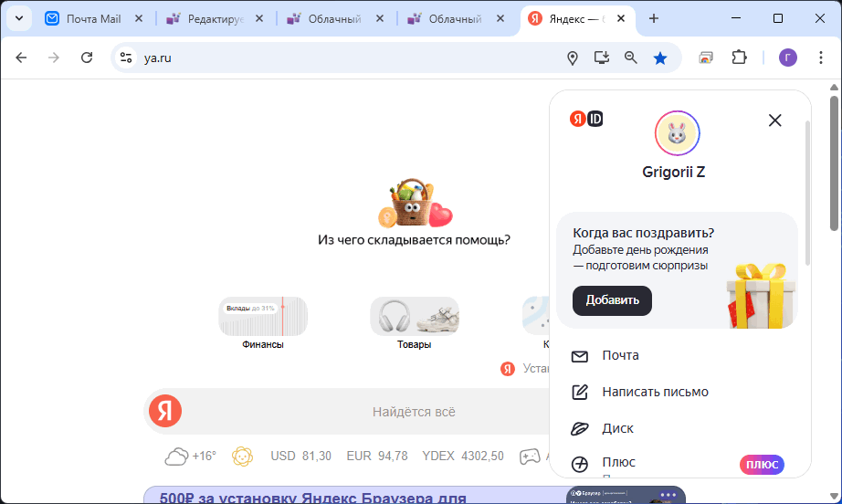Image resolution: width=842 pixels, height=504 pixels.
Task: Click the gamepad games icon
Action: [x=530, y=457]
